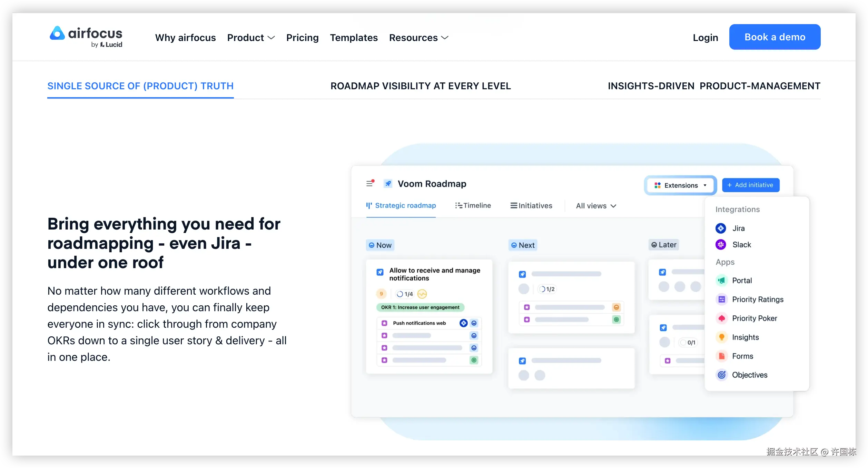
Task: Toggle the Later column status marker
Action: [x=654, y=245]
